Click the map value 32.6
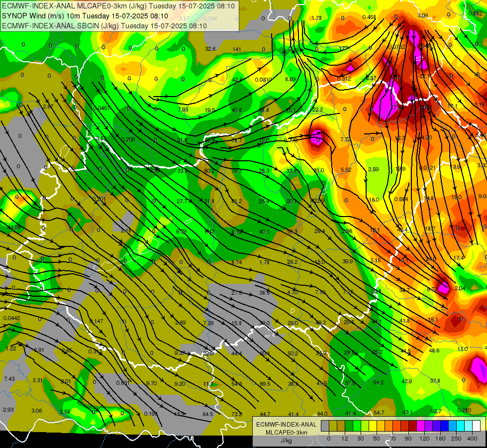The width and height of the screenshot is (487, 448). tap(210, 49)
